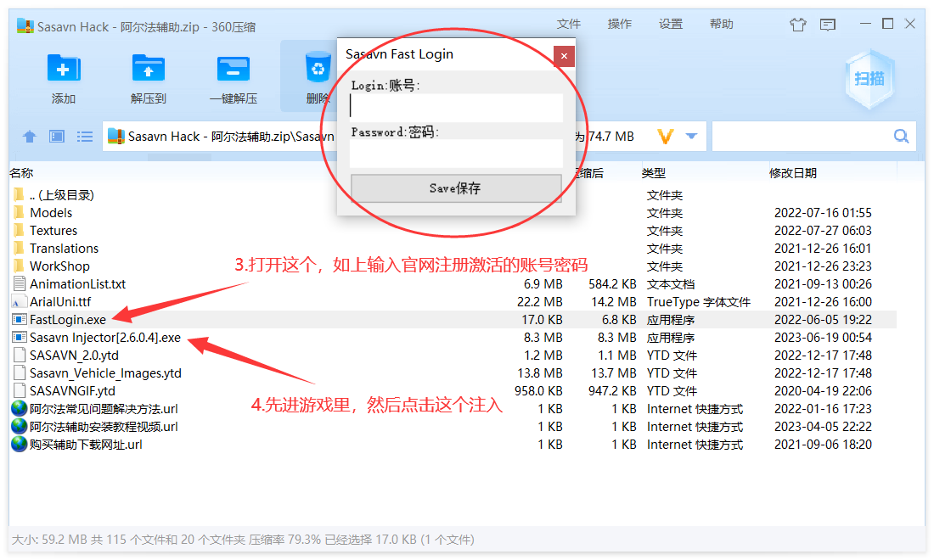The height and width of the screenshot is (560, 934).
Task: Click 2023-06-19 00:54 modified date cell
Action: (823, 338)
